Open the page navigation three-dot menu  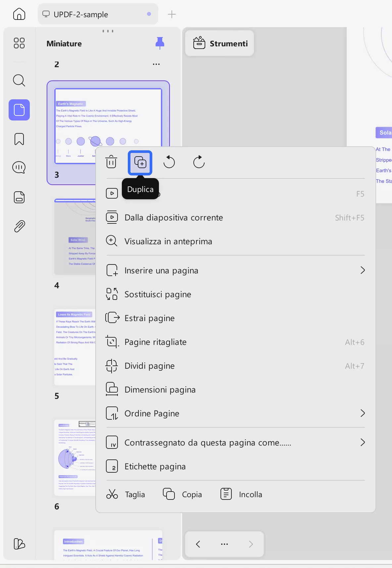coord(224,544)
